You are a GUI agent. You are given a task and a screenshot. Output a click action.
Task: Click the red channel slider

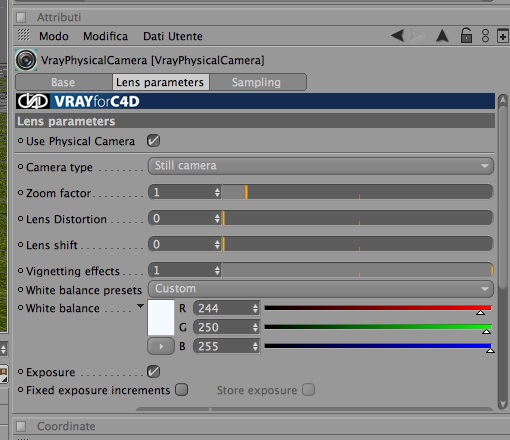point(378,308)
